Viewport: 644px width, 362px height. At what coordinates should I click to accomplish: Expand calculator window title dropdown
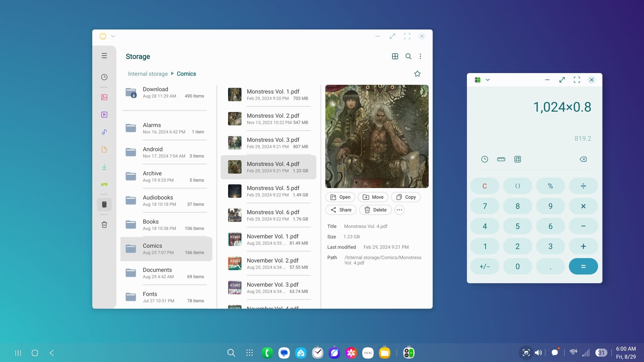coord(488,80)
